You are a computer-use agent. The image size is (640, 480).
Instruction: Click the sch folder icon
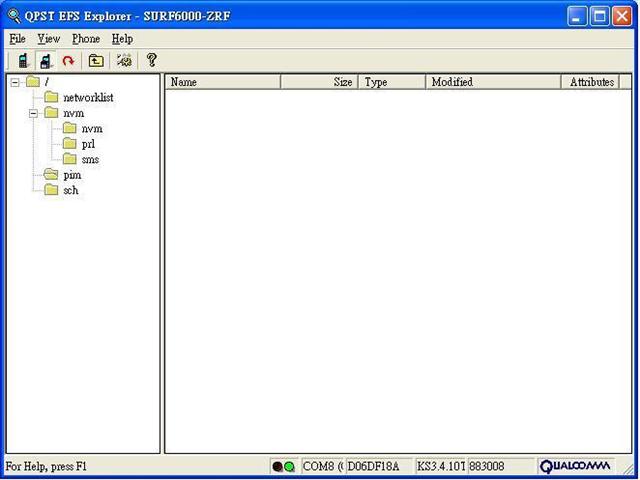pos(51,190)
